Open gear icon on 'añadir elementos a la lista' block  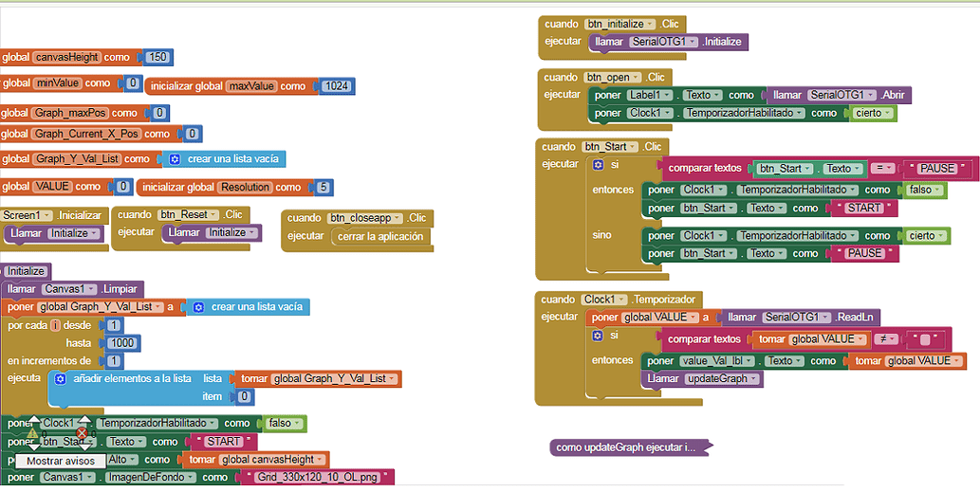click(x=60, y=378)
